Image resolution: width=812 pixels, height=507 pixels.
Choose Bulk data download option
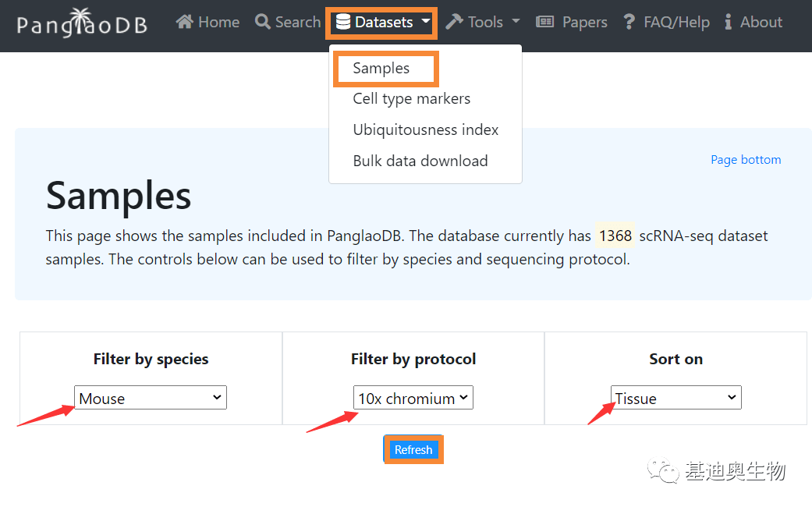420,160
